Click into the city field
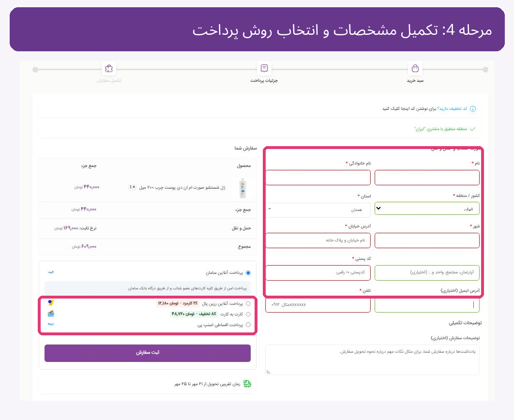The image size is (514, 420). pyautogui.click(x=427, y=240)
